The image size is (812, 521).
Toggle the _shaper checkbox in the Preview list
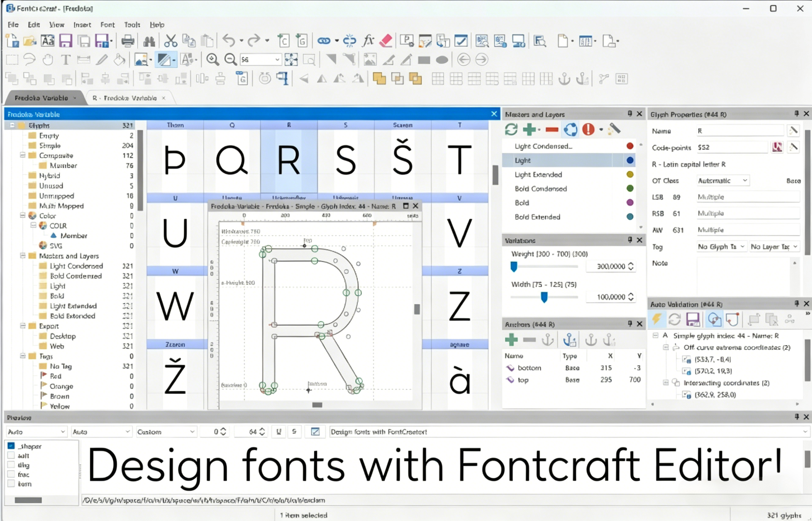click(11, 446)
